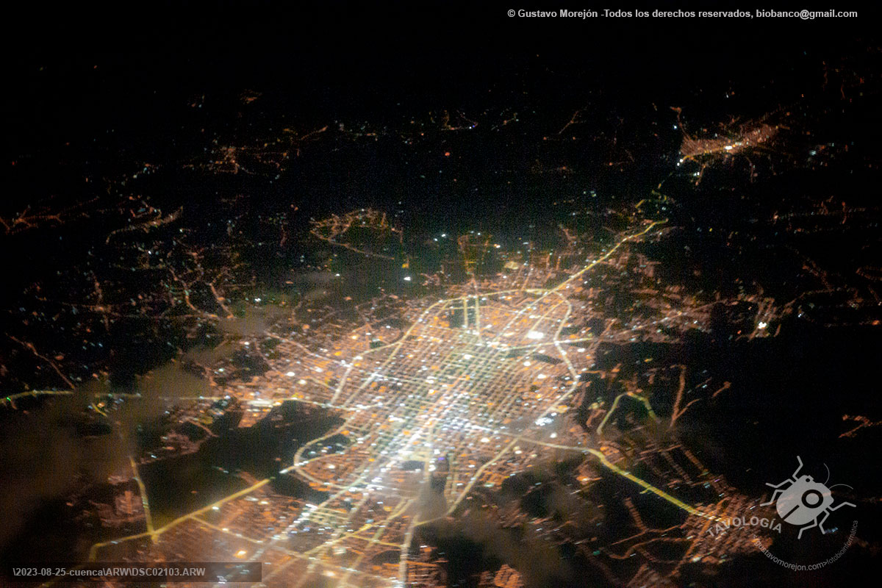Screen dimensions: 882x588
Task: Click the lens circle inside beetle logo
Action: [811, 498]
